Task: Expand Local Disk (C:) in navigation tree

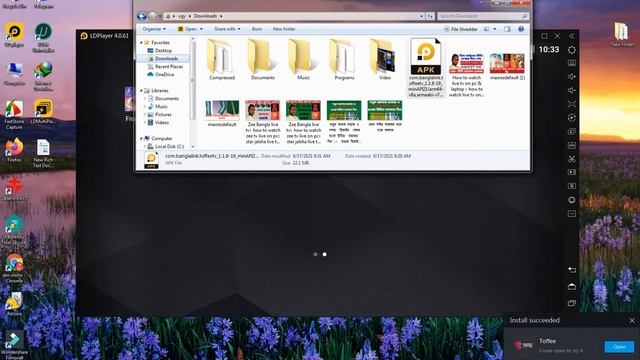Action: tap(144, 147)
